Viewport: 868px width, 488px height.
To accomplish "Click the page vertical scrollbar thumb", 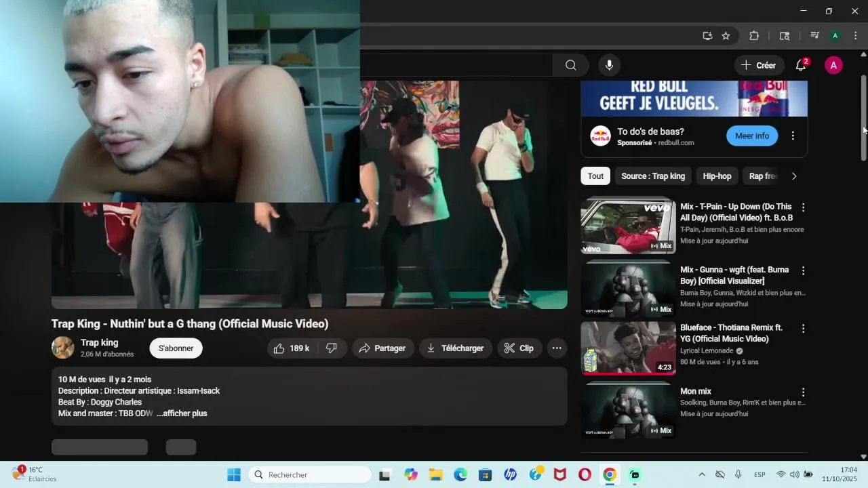I will click(863, 117).
